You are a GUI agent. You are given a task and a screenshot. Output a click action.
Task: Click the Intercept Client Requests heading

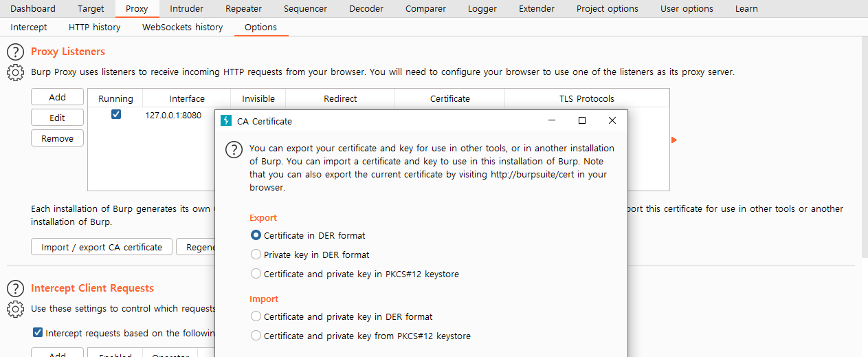pyautogui.click(x=93, y=288)
